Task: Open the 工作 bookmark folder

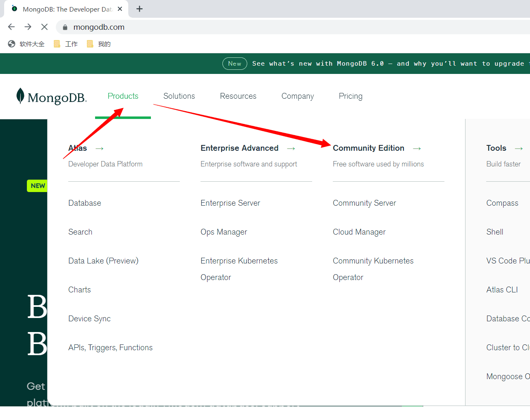Action: 66,44
